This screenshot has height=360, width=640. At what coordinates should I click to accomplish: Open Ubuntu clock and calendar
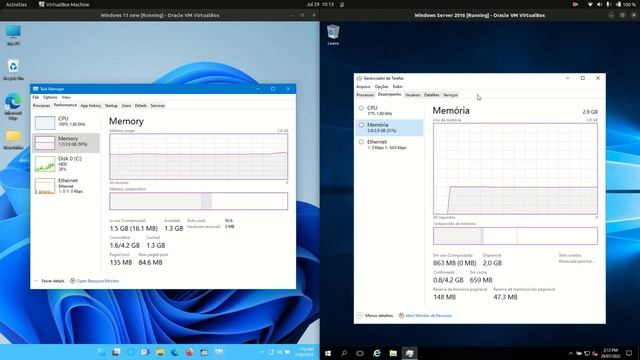coord(320,4)
